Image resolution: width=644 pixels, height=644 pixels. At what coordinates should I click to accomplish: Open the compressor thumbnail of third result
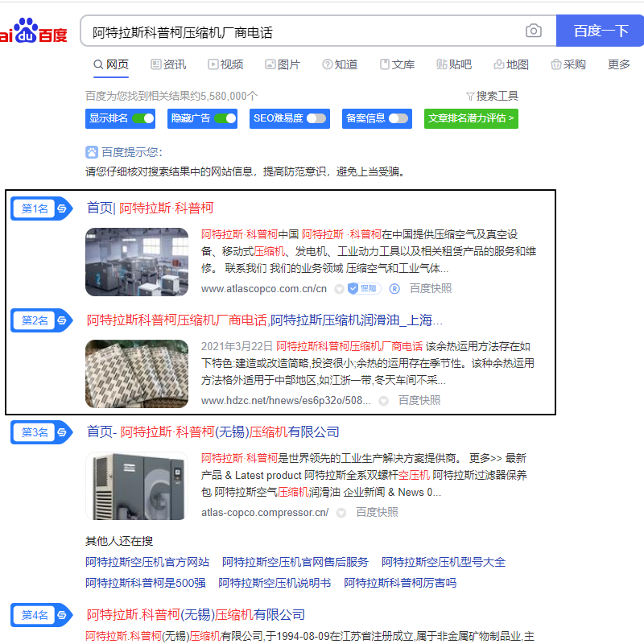(x=137, y=486)
